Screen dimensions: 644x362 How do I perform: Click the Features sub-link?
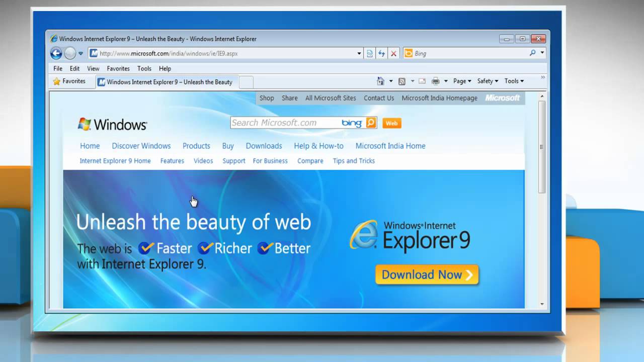point(172,161)
